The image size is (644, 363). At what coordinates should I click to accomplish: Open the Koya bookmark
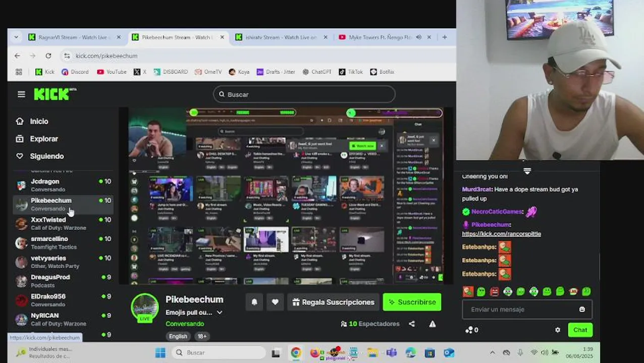point(239,72)
